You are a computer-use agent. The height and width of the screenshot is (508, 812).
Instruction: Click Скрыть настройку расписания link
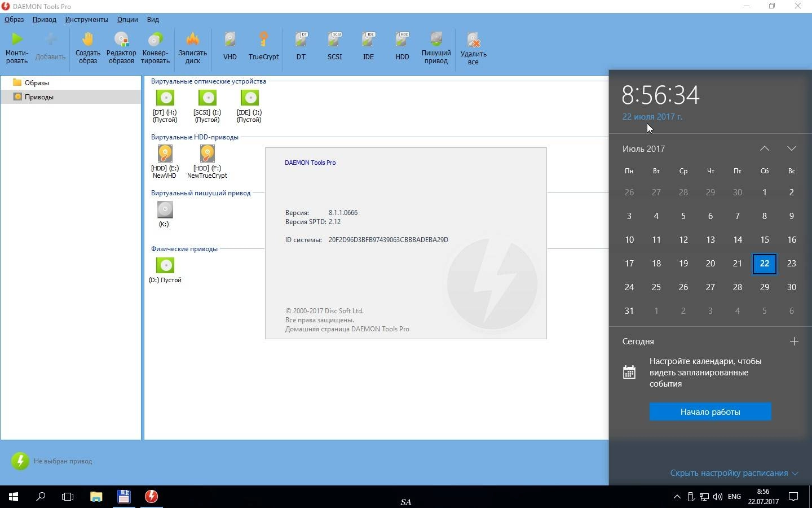(x=734, y=473)
